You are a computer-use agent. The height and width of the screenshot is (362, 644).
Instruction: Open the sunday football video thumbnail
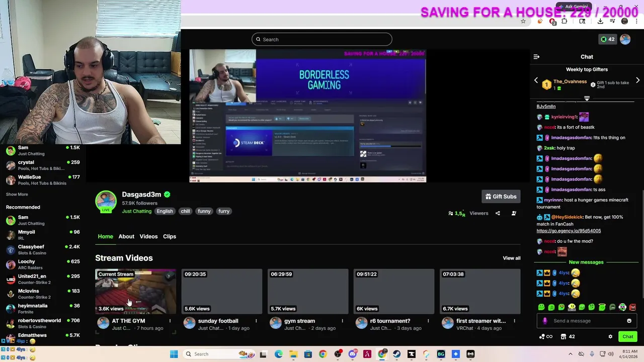pyautogui.click(x=222, y=292)
